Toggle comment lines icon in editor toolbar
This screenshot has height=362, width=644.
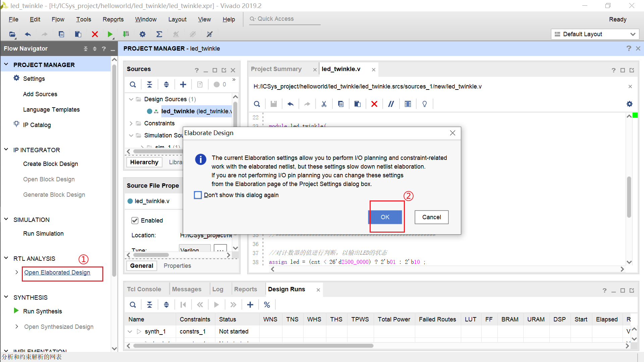(x=391, y=104)
